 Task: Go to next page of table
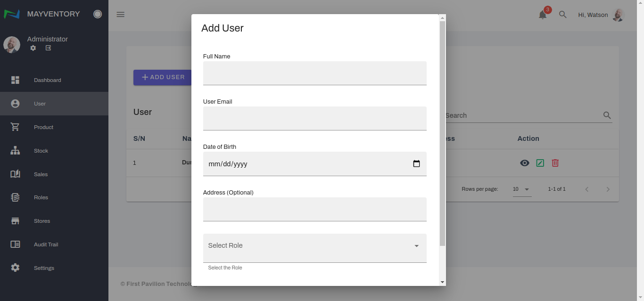coord(608,189)
